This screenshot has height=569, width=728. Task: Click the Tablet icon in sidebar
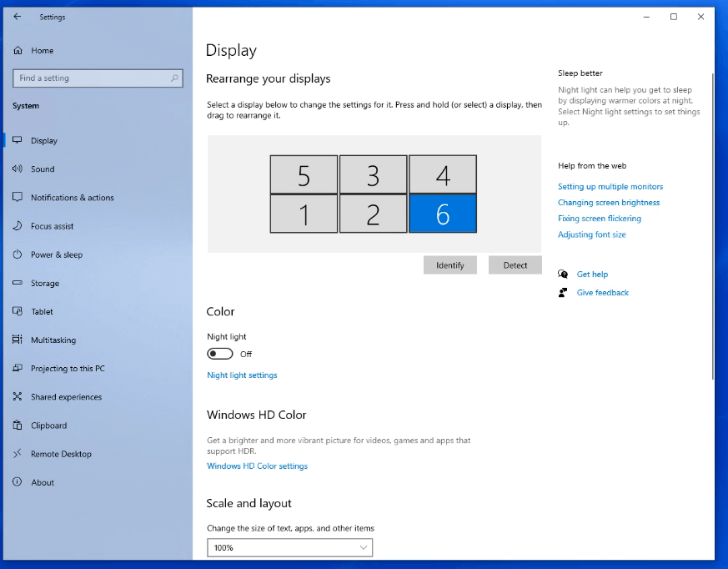18,311
